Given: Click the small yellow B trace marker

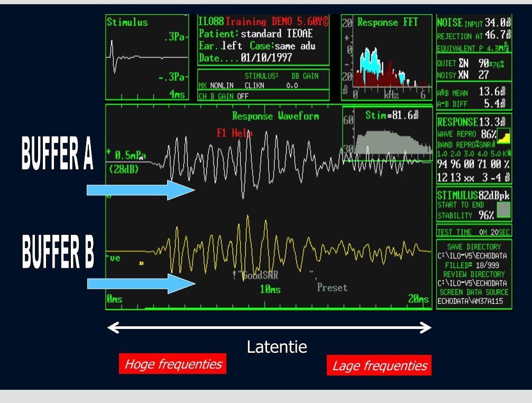Looking at the screenshot, I should click(x=142, y=263).
